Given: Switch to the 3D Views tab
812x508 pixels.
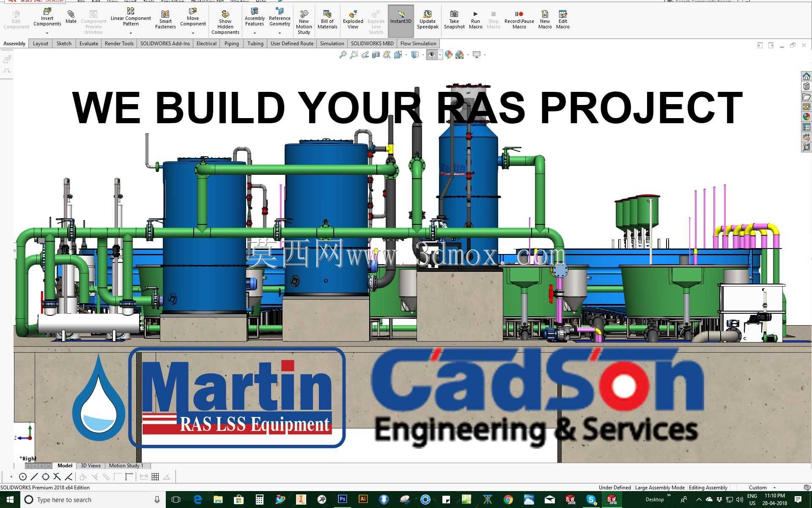Looking at the screenshot, I should tap(91, 466).
